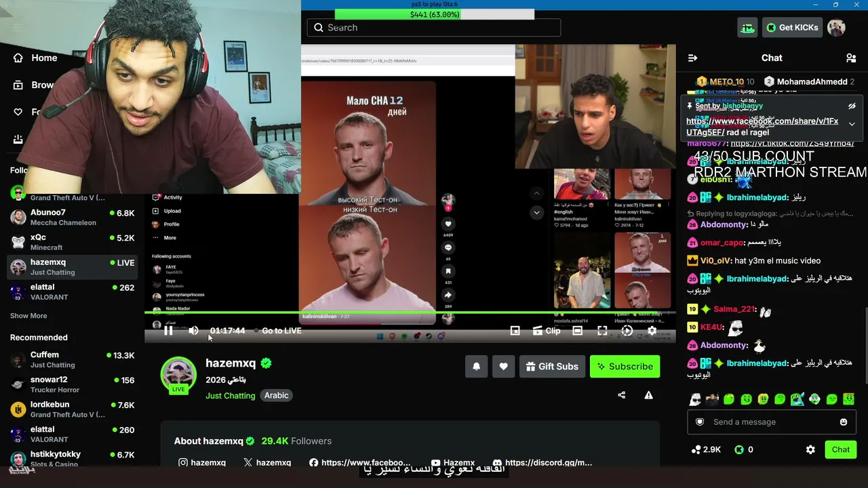
Task: Open hazemxq Instagram link
Action: (202, 463)
